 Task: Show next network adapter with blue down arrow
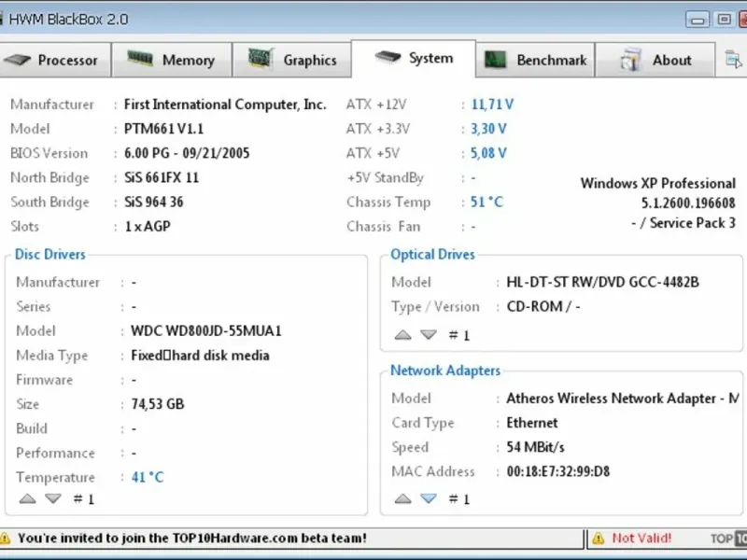pyautogui.click(x=429, y=498)
